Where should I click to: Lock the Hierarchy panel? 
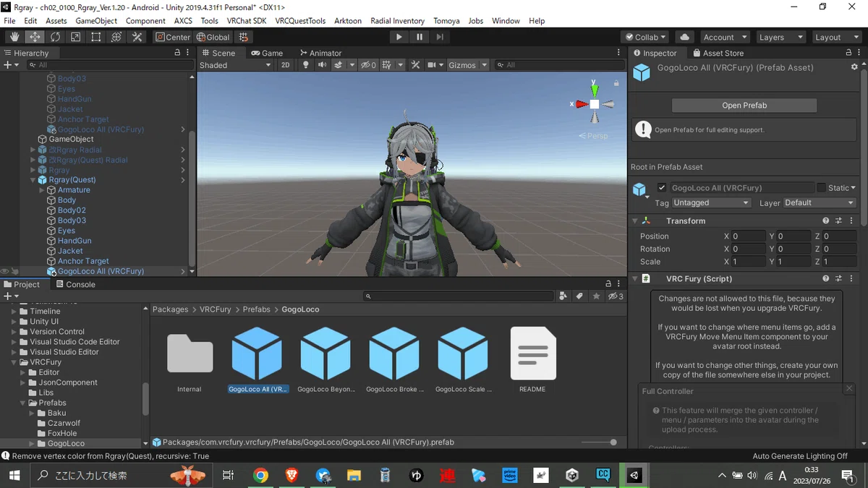[178, 53]
